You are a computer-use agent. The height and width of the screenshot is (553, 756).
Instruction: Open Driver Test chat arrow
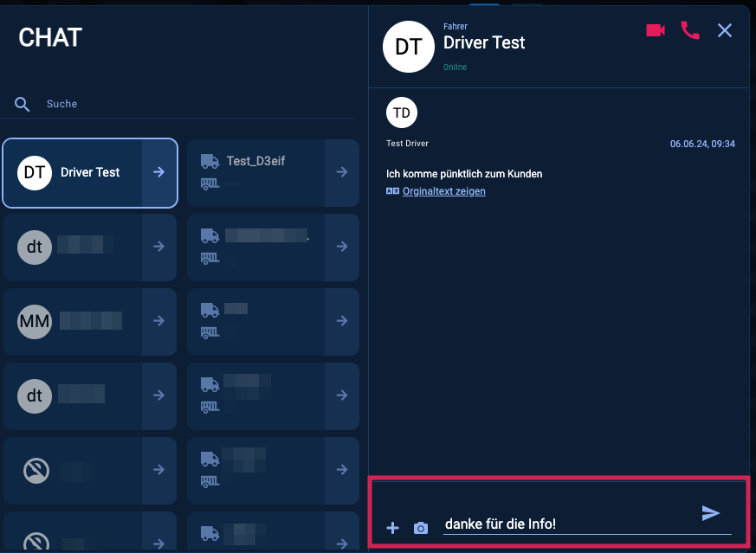tap(159, 172)
